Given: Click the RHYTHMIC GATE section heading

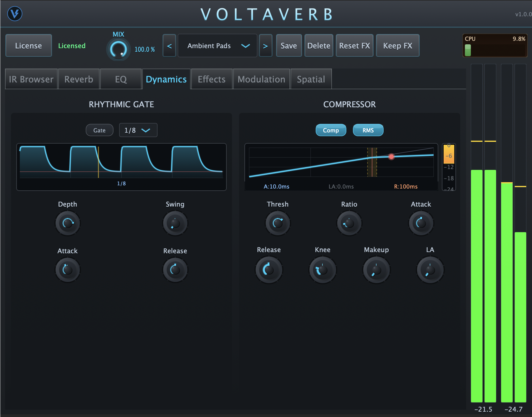Looking at the screenshot, I should [121, 104].
